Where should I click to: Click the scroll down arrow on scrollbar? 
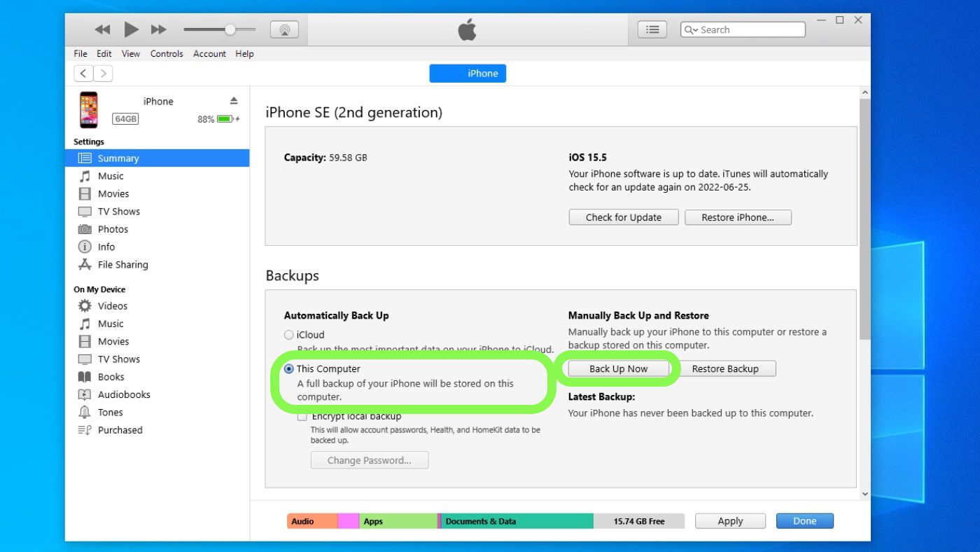coord(864,494)
